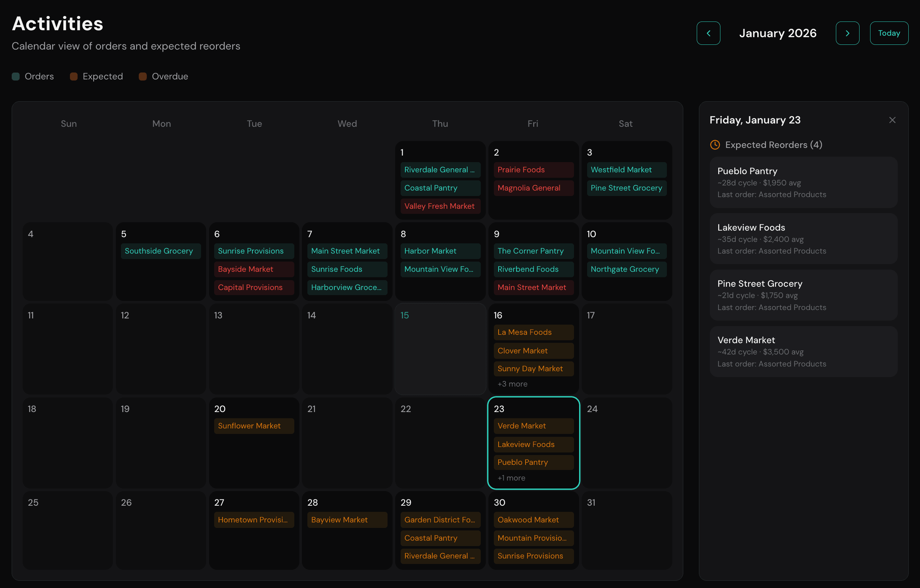This screenshot has height=588, width=920.
Task: Click the Lakeview Foods chip on January 23
Action: click(533, 444)
